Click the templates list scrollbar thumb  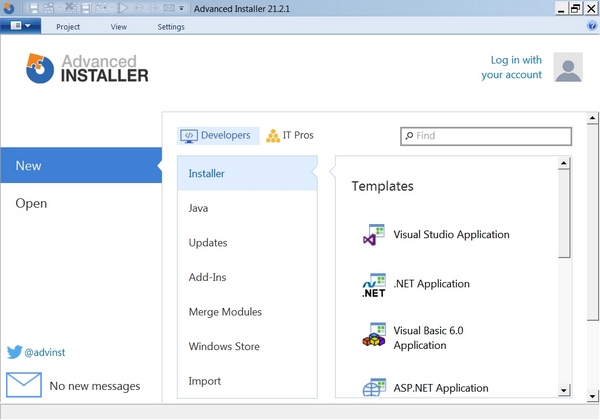tap(563, 214)
